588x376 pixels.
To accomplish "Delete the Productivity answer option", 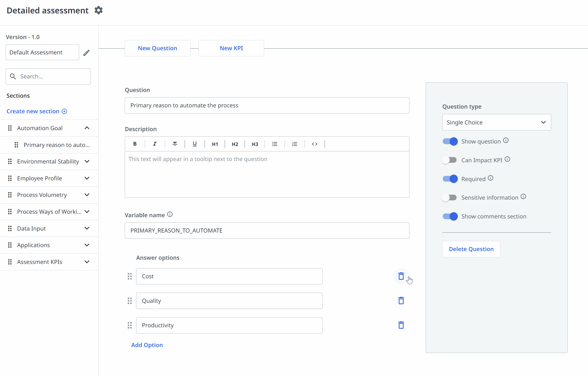I will [x=401, y=325].
